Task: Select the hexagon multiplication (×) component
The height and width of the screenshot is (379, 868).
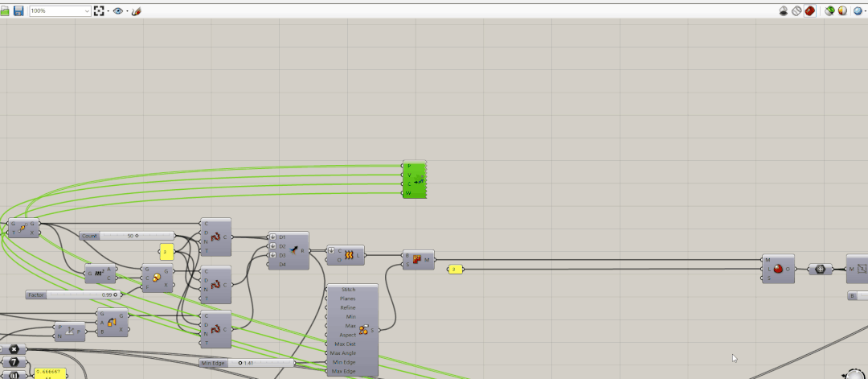Action: [14, 349]
